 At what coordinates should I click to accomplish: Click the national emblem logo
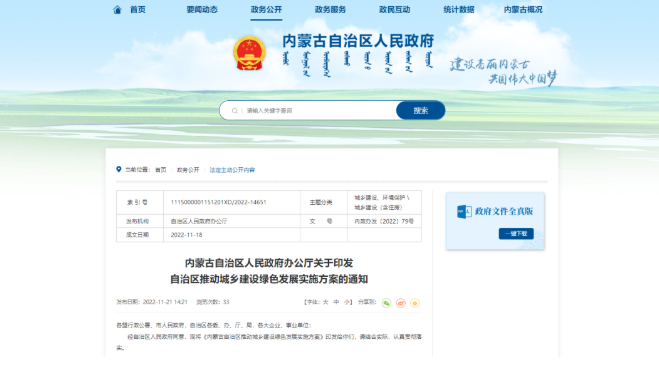point(249,53)
